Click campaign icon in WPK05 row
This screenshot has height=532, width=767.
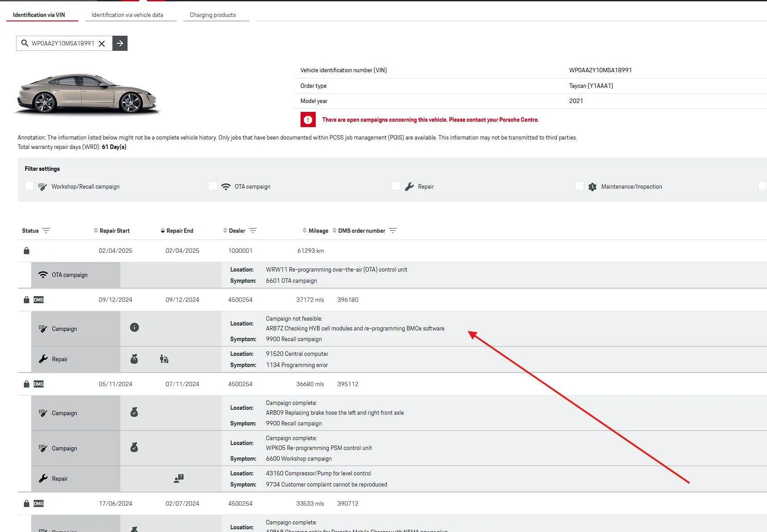[x=43, y=448]
